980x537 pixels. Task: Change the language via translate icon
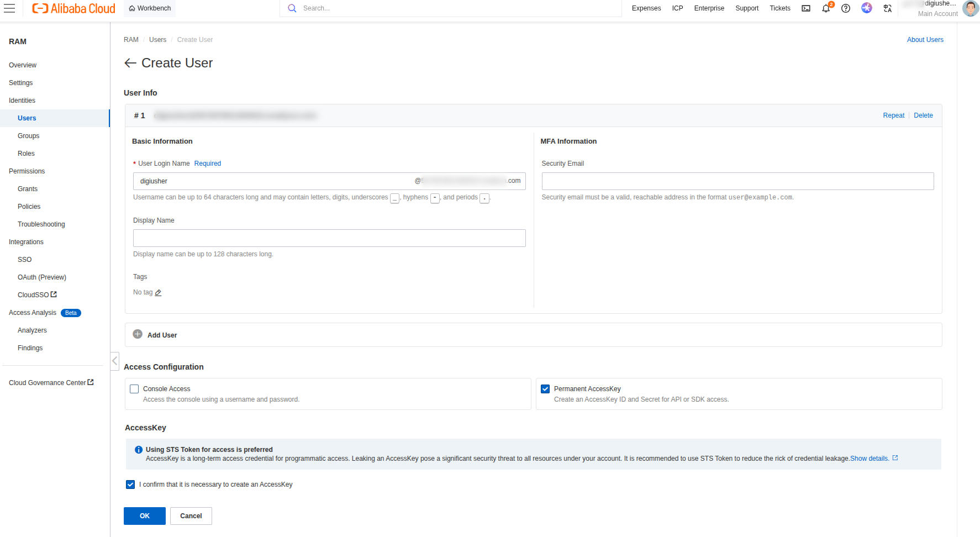(887, 8)
